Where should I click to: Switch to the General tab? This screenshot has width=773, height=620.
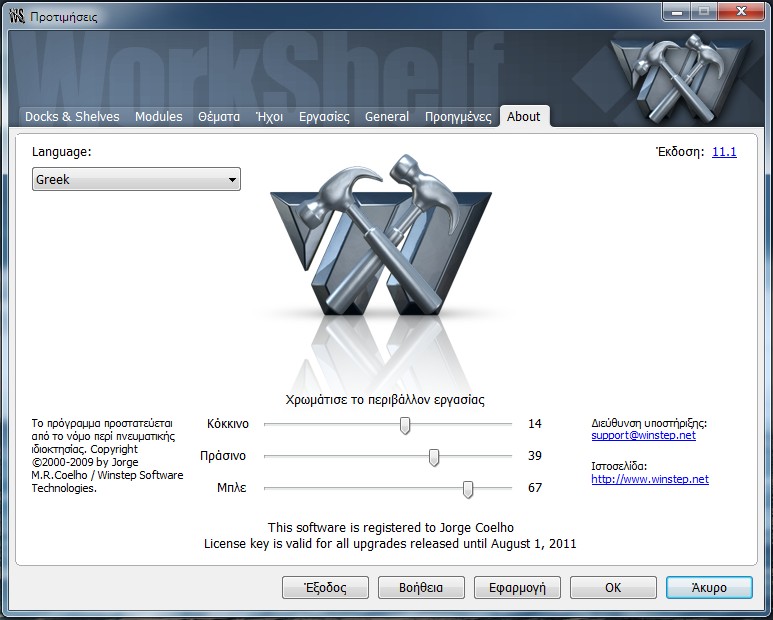click(387, 117)
